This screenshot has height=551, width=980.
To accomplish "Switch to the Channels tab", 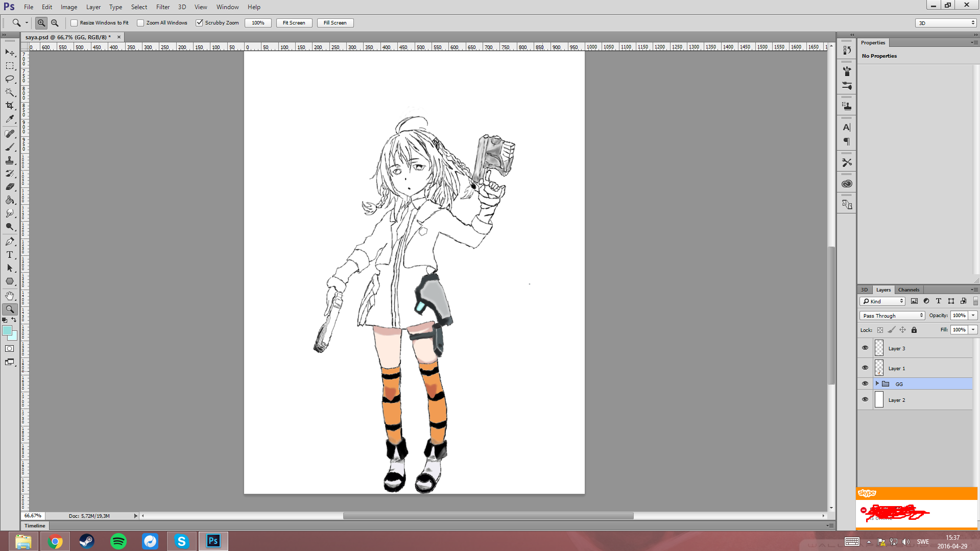I will [x=909, y=290].
